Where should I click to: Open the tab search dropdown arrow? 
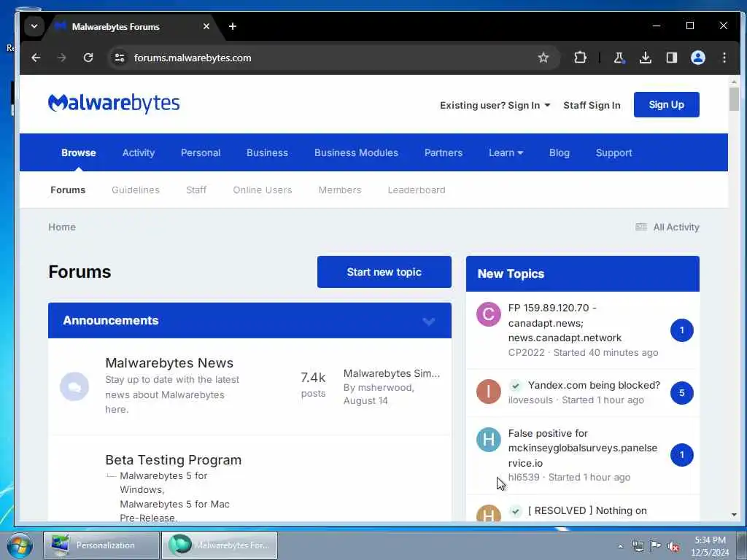click(x=34, y=26)
